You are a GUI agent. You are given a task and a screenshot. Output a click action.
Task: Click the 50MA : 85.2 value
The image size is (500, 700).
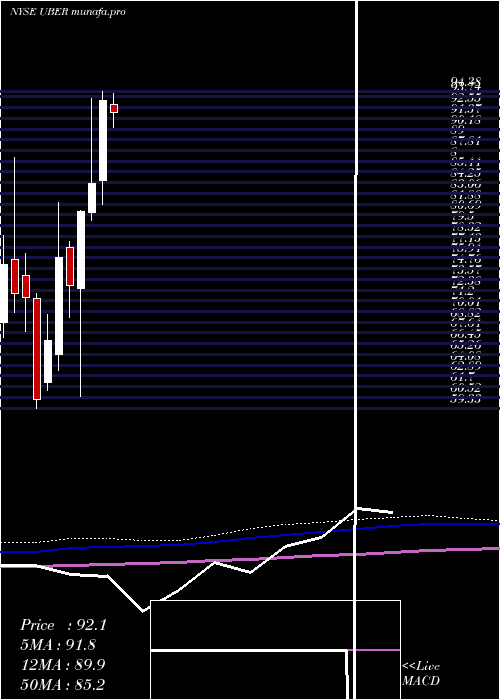point(63,684)
